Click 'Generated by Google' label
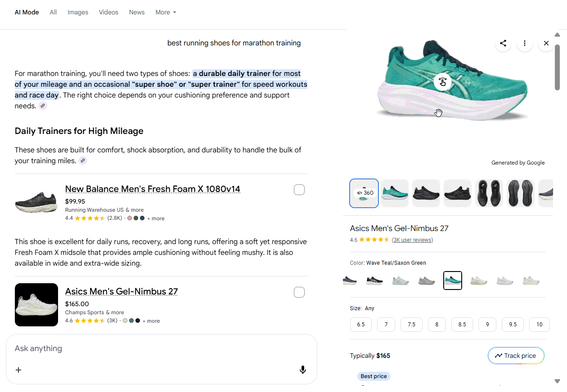Image resolution: width=567 pixels, height=392 pixels. tap(518, 163)
